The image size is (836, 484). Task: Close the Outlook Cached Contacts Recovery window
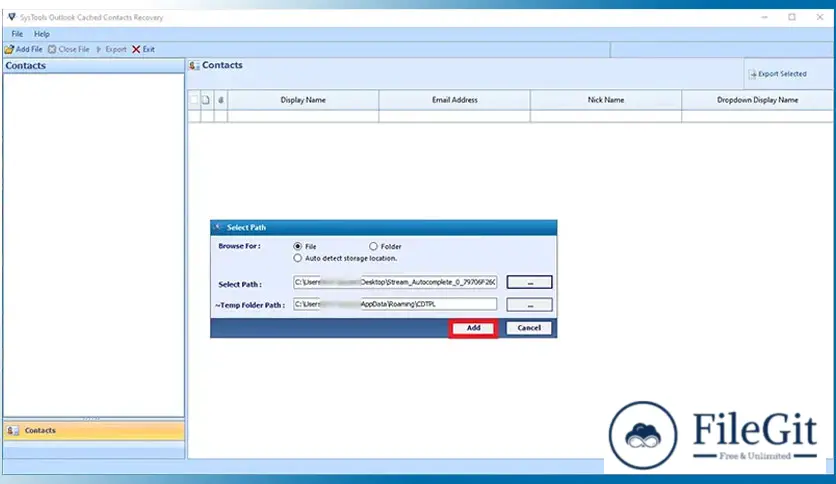pyautogui.click(x=820, y=17)
